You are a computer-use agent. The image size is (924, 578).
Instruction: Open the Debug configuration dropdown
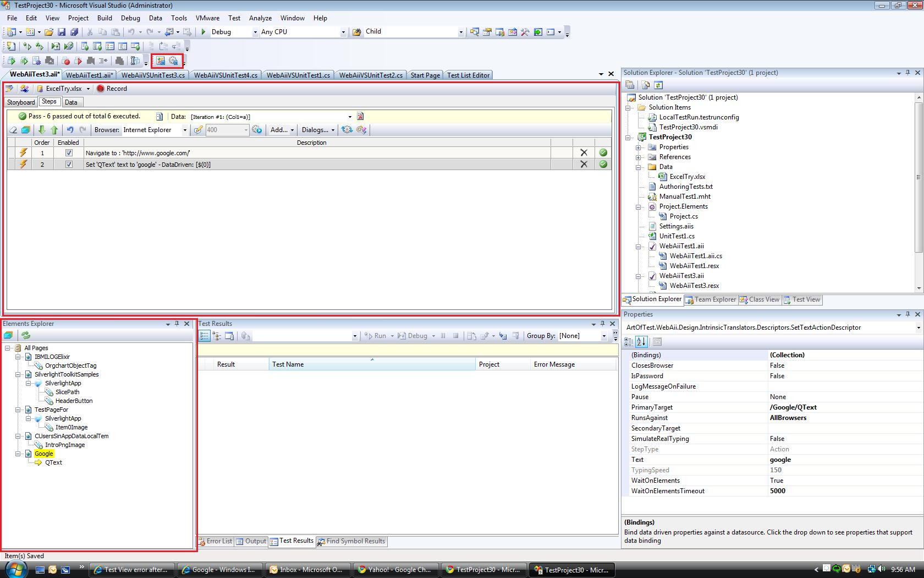(255, 32)
